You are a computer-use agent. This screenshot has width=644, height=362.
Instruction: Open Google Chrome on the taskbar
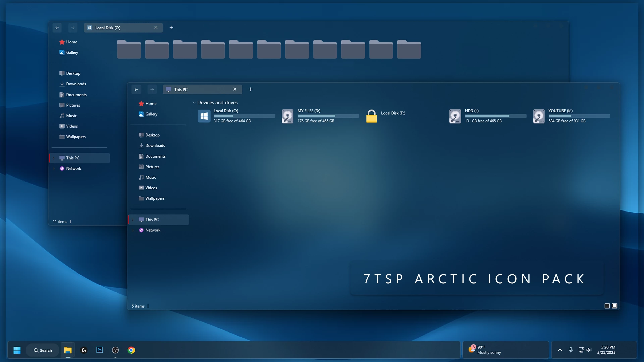131,350
